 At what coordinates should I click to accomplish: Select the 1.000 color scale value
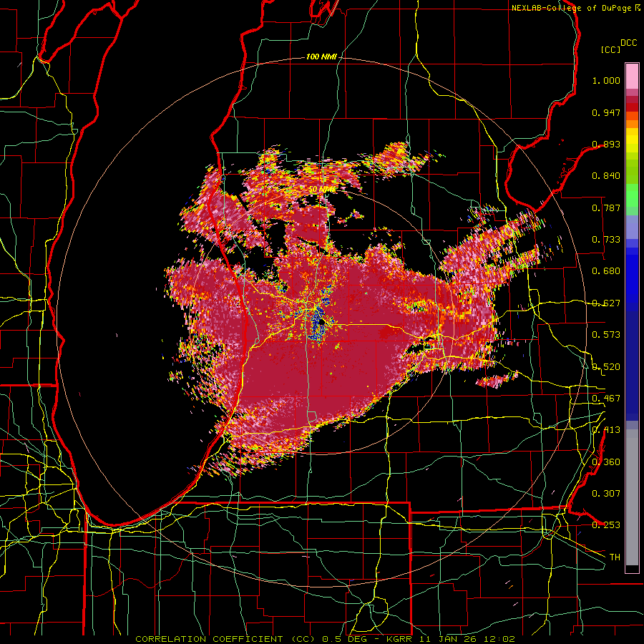(606, 80)
